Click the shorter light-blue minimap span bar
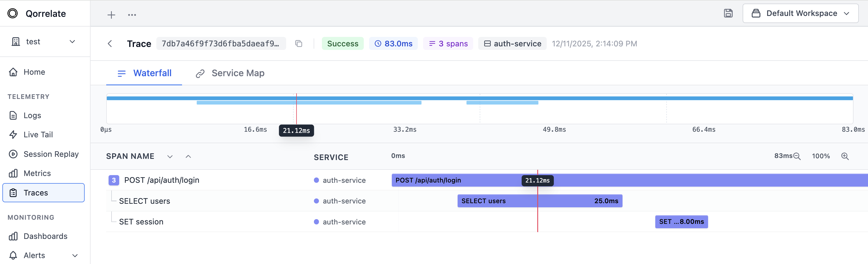The height and width of the screenshot is (264, 868). pos(502,103)
